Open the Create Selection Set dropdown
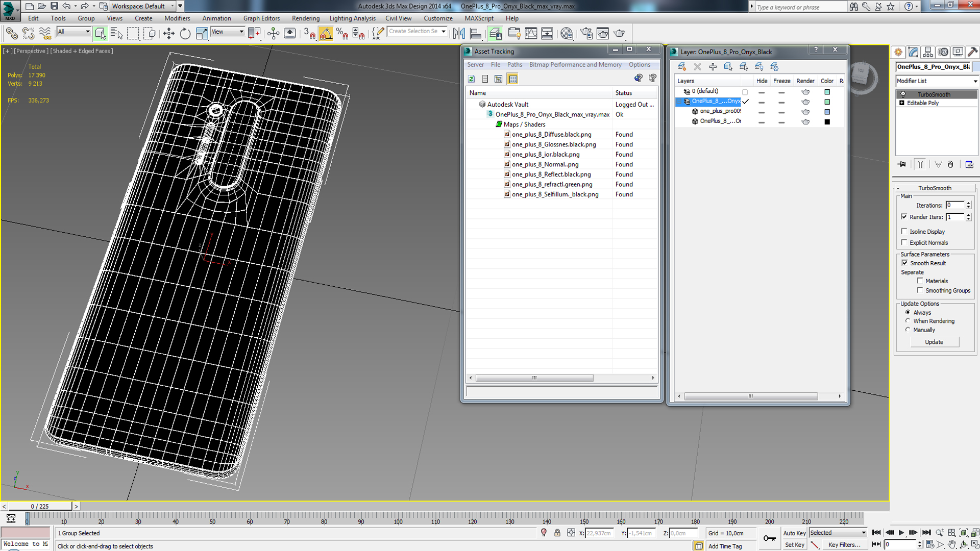The image size is (980, 551). coord(444,32)
